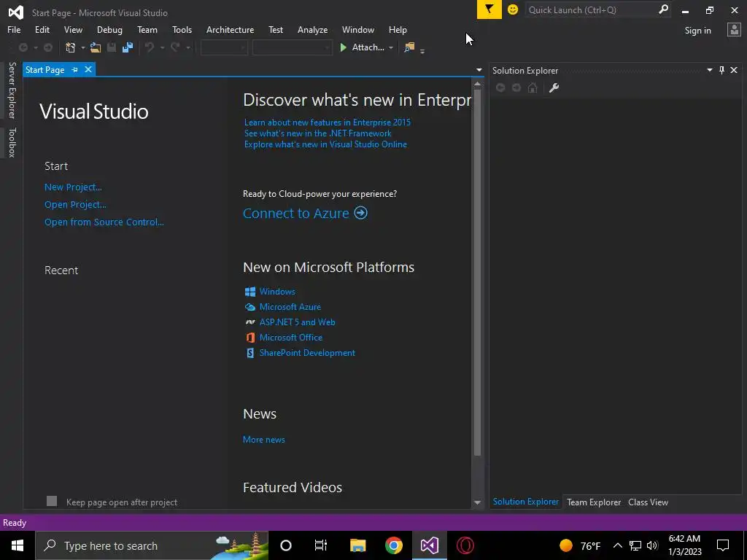Open the notifications flag icon
The width and height of the screenshot is (747, 560).
[x=489, y=9]
